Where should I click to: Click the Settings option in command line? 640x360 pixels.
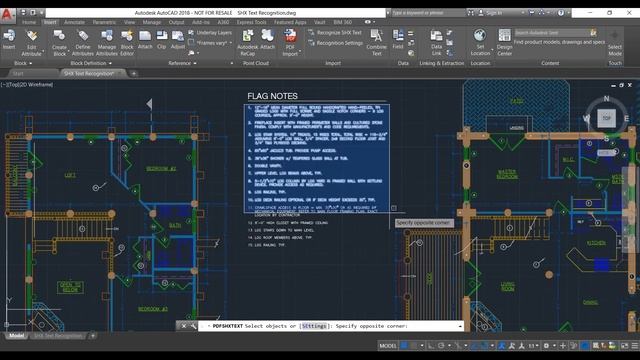pos(314,326)
